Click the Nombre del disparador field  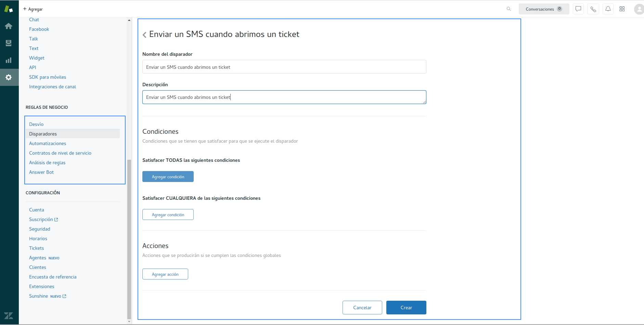point(284,67)
